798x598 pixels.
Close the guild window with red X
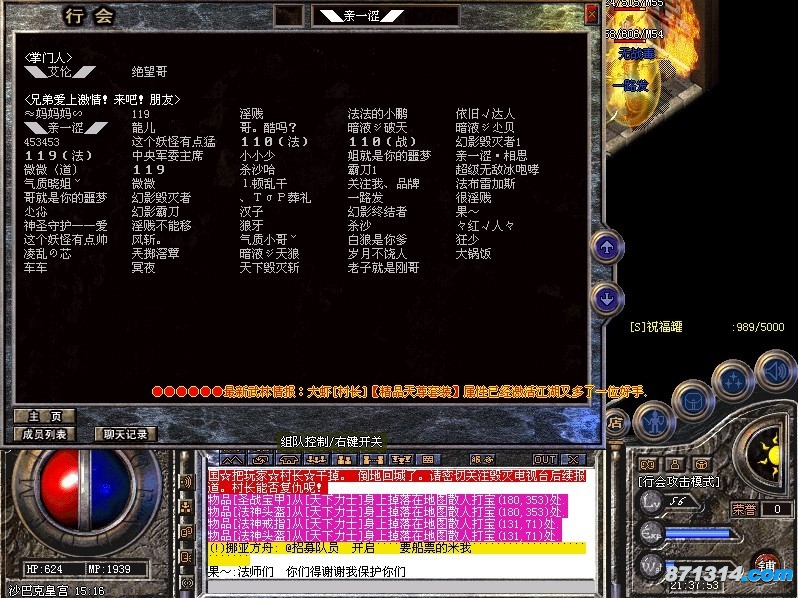click(592, 14)
